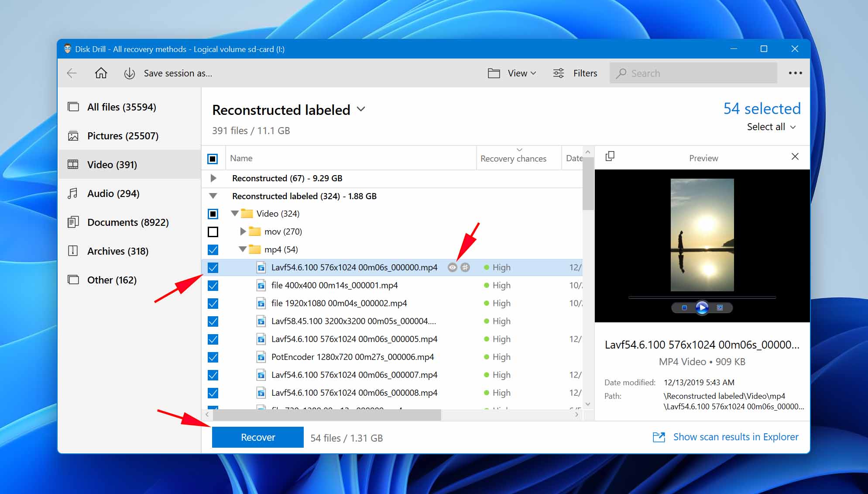The width and height of the screenshot is (868, 494).
Task: Pop out the preview panel
Action: point(610,156)
